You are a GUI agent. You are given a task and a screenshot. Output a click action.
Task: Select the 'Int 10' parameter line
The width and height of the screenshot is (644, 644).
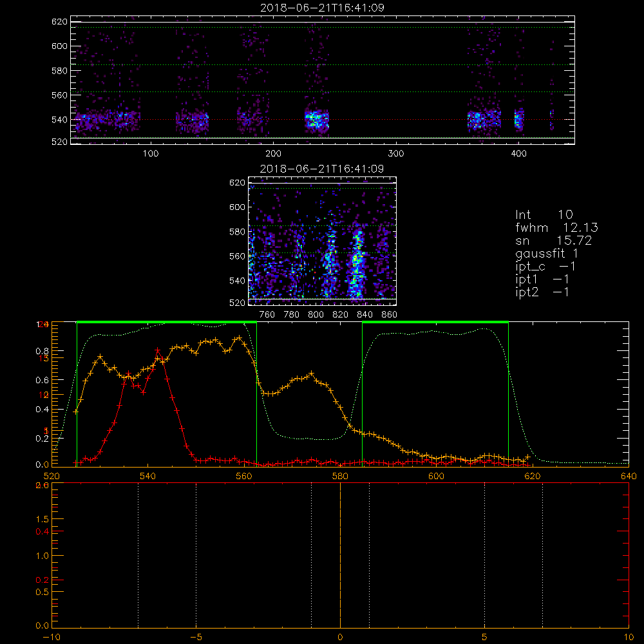544,214
